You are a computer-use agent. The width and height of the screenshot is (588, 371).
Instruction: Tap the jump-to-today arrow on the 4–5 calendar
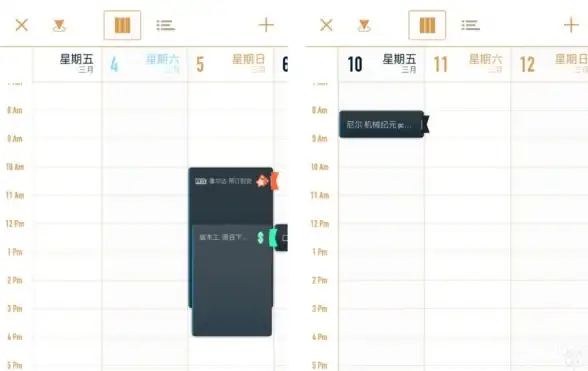(59, 26)
